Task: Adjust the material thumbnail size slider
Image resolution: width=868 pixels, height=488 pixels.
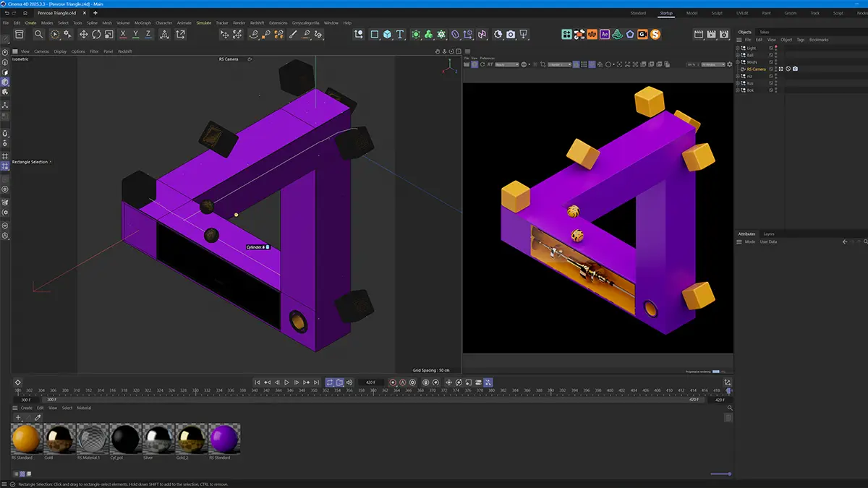Action: tap(720, 474)
